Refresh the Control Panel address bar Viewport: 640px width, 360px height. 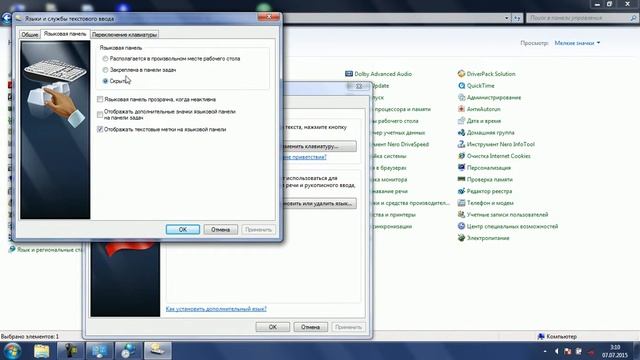click(517, 18)
